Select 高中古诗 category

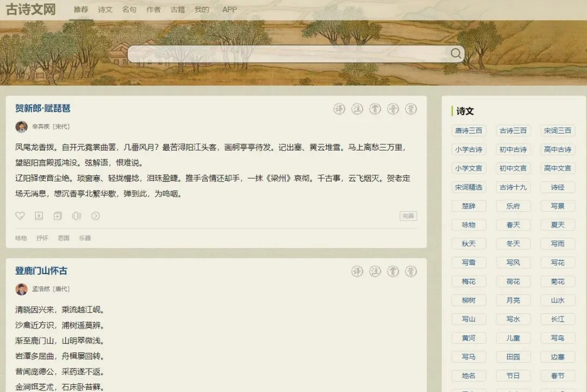point(558,150)
